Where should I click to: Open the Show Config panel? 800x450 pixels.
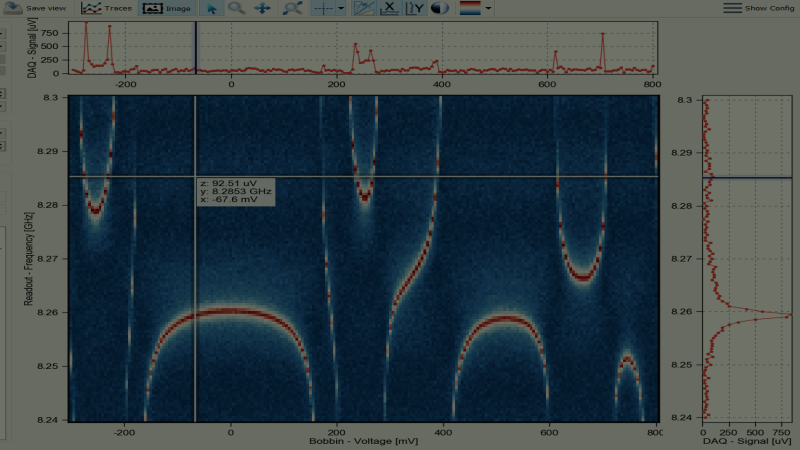[759, 8]
